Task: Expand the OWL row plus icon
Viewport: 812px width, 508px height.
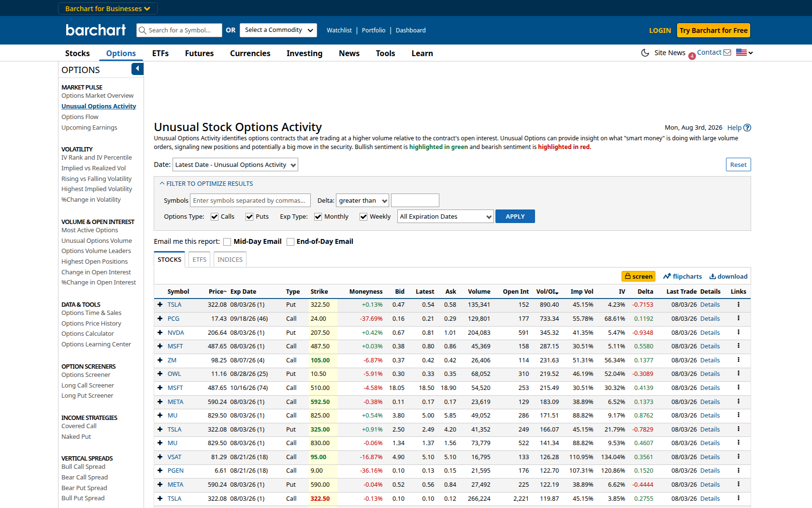Action: click(160, 374)
